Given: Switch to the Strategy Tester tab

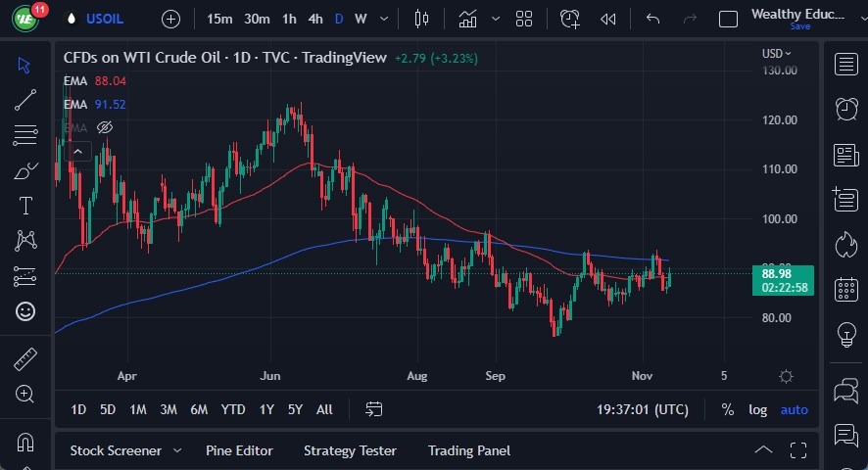Looking at the screenshot, I should pyautogui.click(x=350, y=450).
